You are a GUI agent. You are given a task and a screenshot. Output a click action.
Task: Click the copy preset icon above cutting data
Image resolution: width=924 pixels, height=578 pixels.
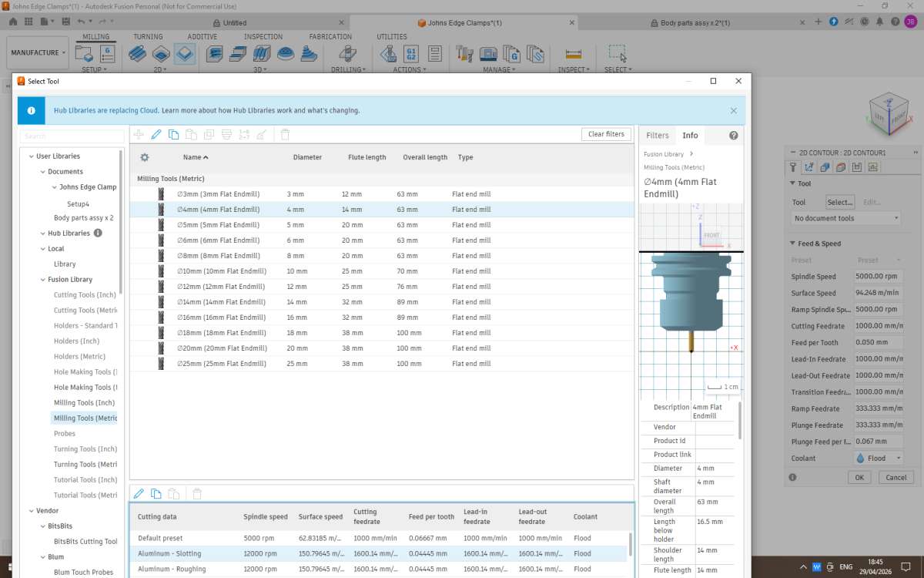[x=156, y=494]
